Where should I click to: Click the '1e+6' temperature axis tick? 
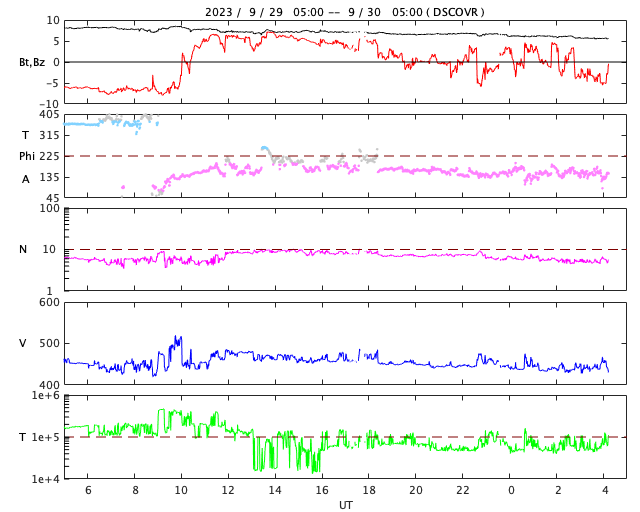[46, 396]
